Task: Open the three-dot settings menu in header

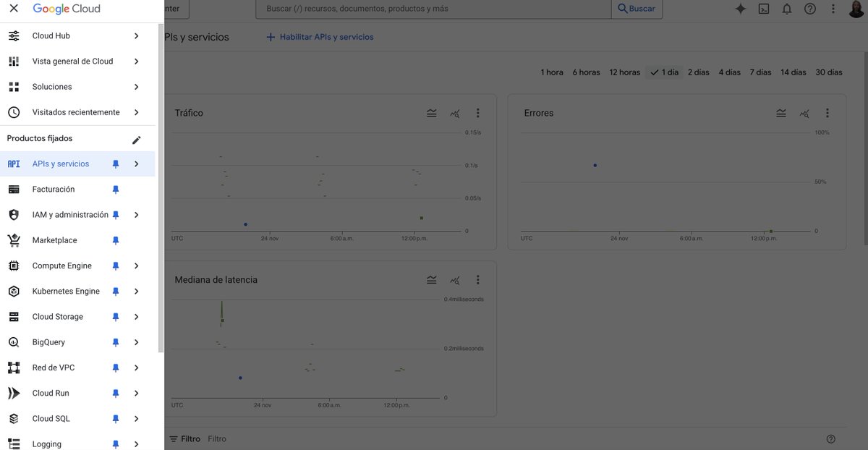Action: click(833, 9)
